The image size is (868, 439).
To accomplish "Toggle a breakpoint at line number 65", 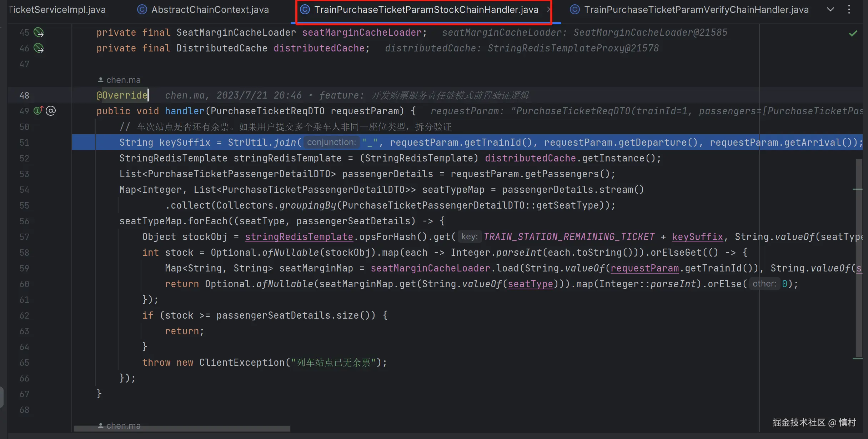I will tap(24, 363).
